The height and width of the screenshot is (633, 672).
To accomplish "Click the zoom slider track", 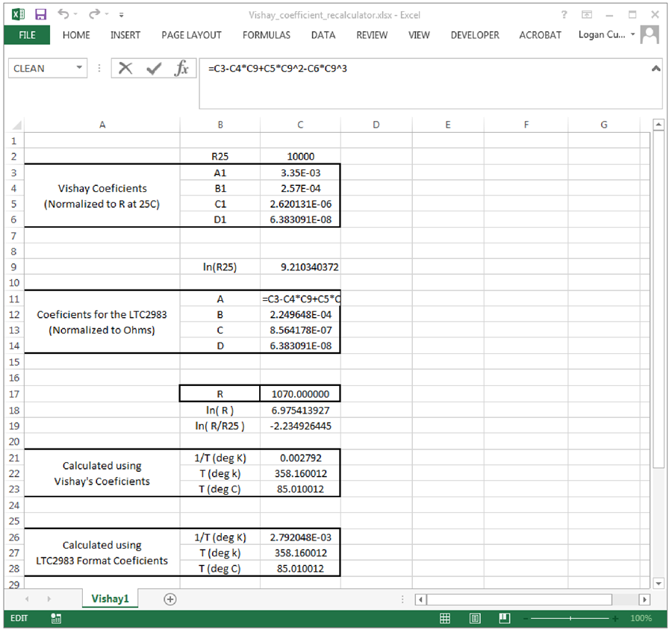I will [570, 618].
